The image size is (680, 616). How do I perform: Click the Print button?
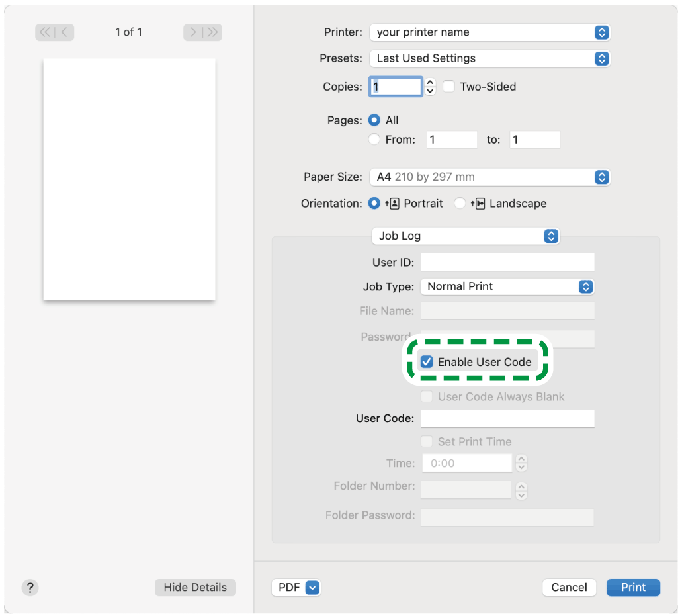tap(633, 587)
